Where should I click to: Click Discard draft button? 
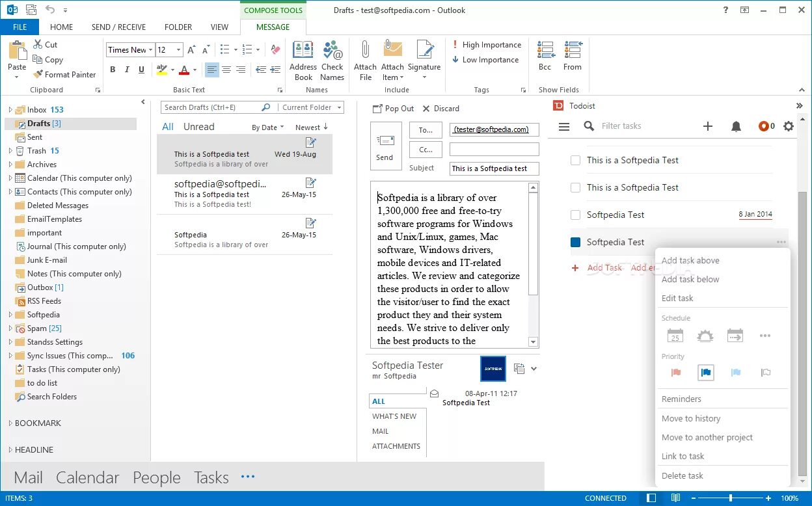pos(440,109)
